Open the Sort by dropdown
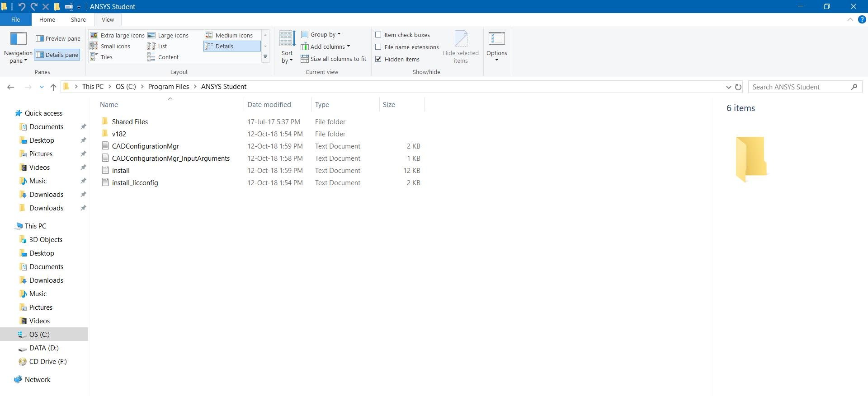Image resolution: width=868 pixels, height=396 pixels. coord(287,48)
